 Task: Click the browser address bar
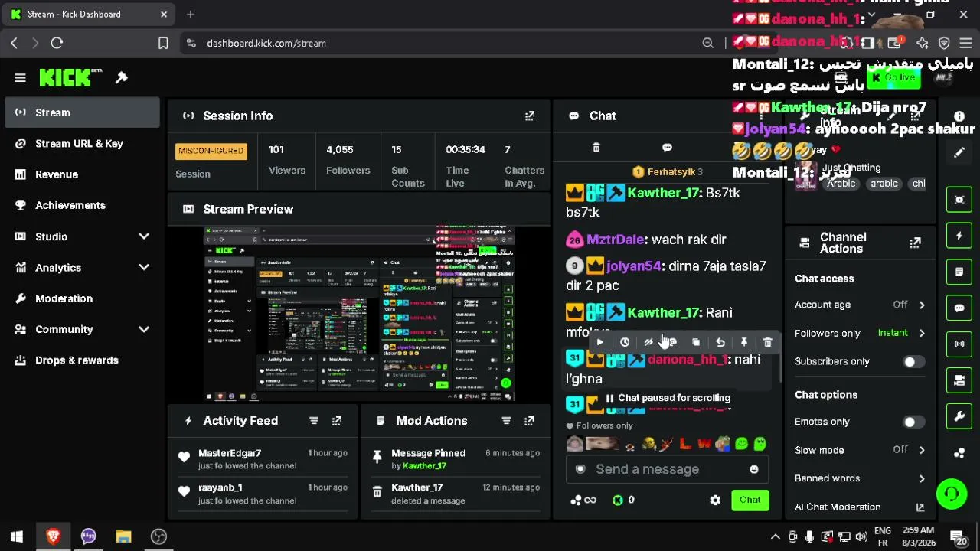(x=452, y=44)
